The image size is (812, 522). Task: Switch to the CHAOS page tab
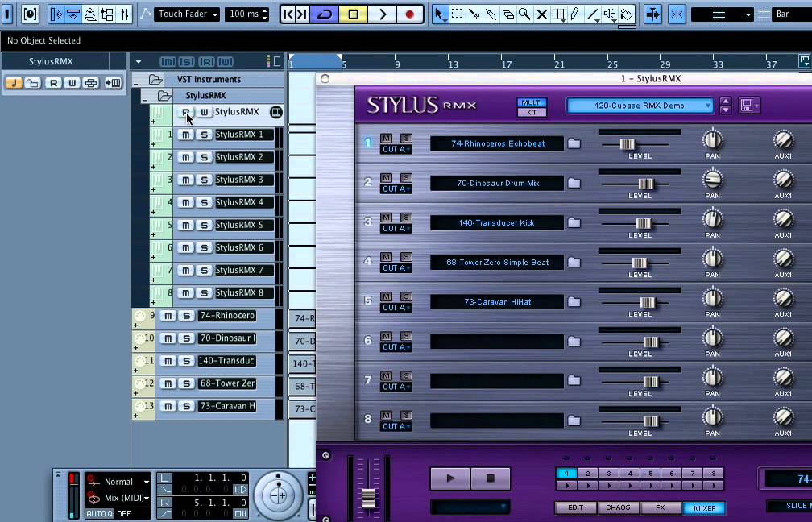pos(618,508)
